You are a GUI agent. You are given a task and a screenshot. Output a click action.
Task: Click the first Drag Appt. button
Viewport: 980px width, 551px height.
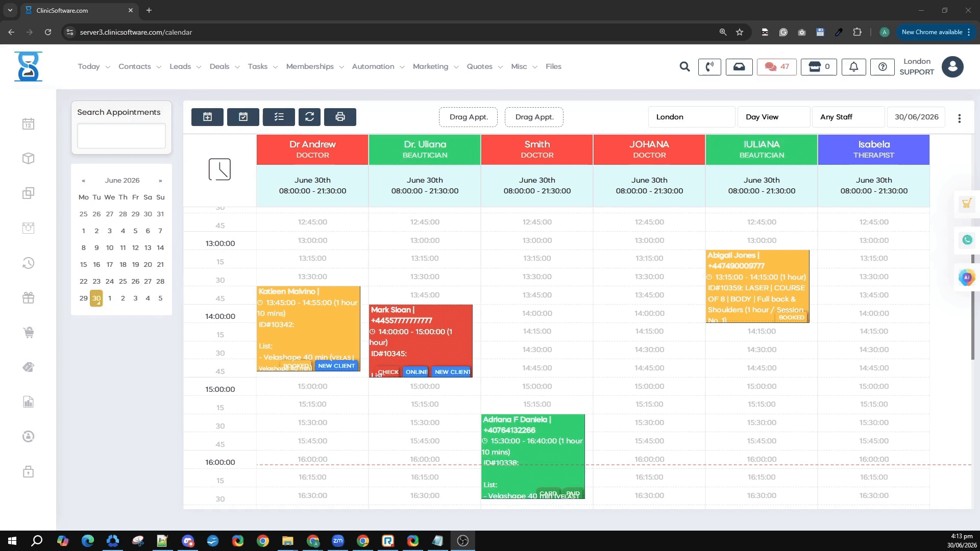pyautogui.click(x=468, y=117)
